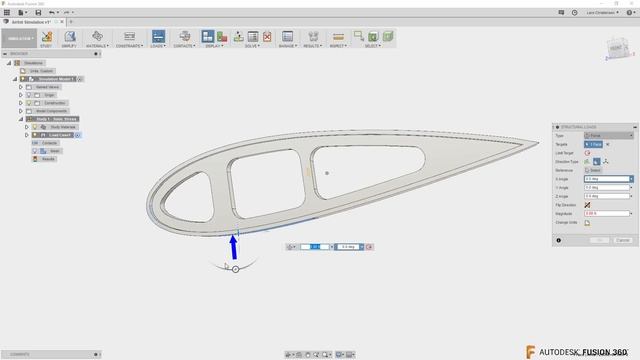The height and width of the screenshot is (360, 640).
Task: Click the pan hand navigation icon
Action: click(308, 355)
